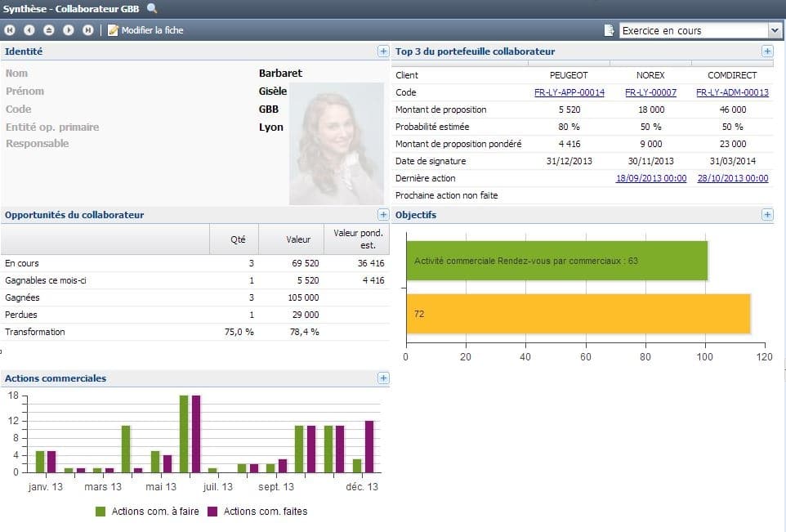Click the new document icon near Exercice en cours
This screenshot has height=532, width=786.
609,29
